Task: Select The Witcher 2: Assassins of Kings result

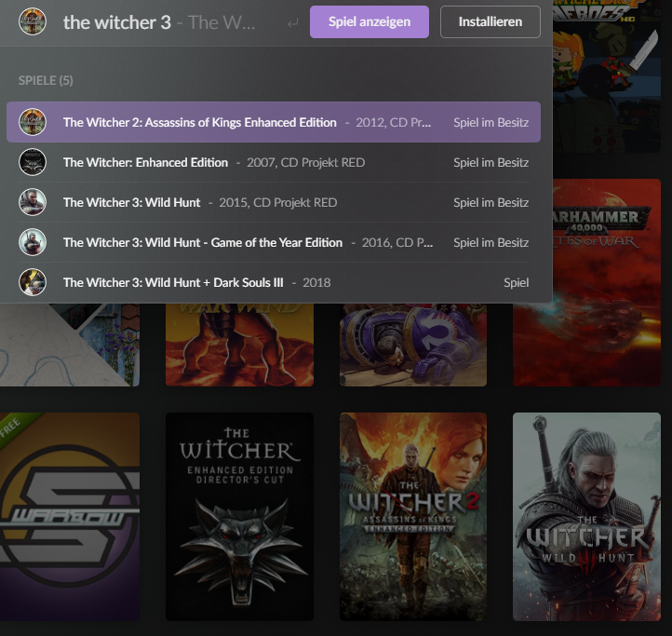Action: coord(274,122)
